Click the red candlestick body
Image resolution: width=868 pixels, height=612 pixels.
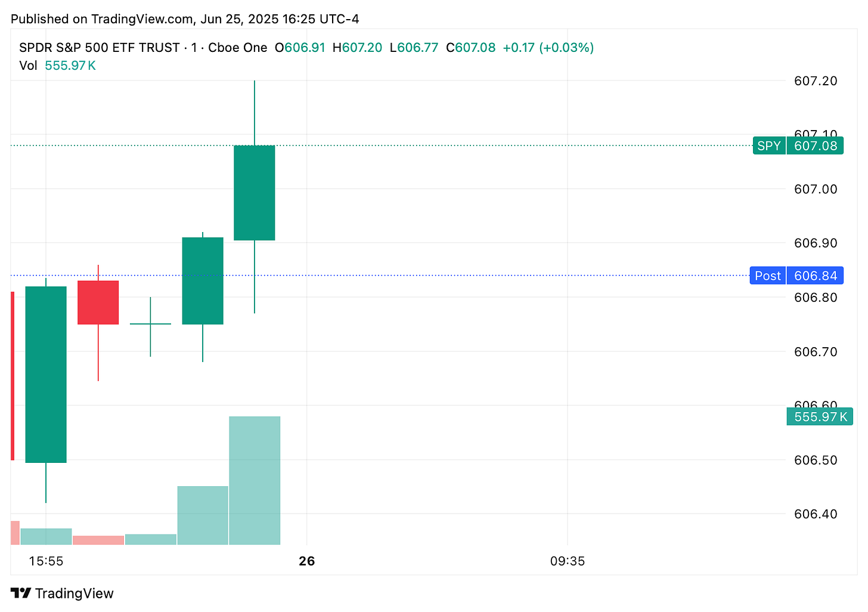coord(98,302)
